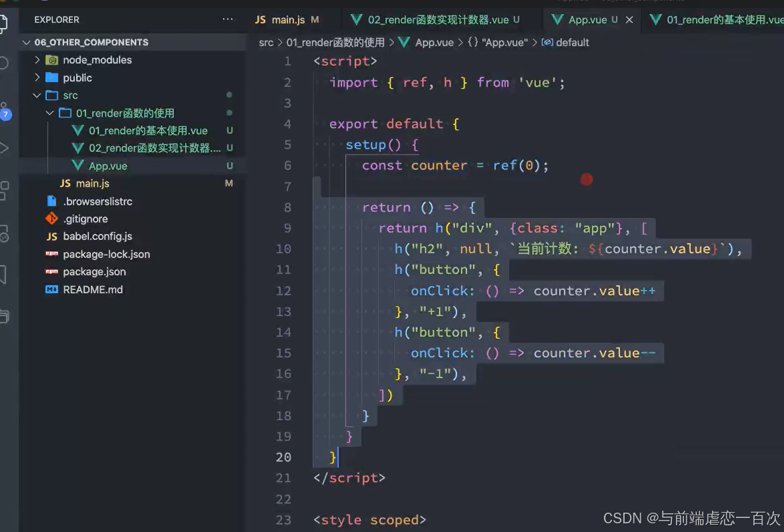
Task: Click line number 8 in the gutter
Action: [x=287, y=207]
